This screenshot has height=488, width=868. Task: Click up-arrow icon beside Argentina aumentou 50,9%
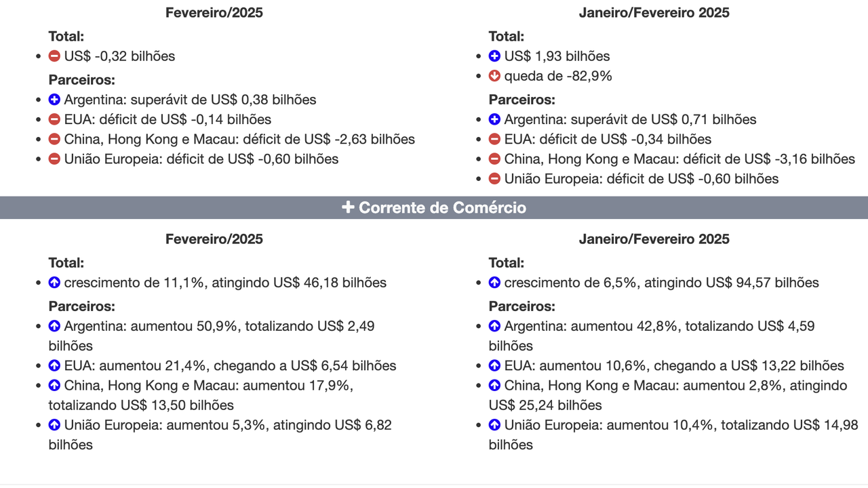pos(55,326)
